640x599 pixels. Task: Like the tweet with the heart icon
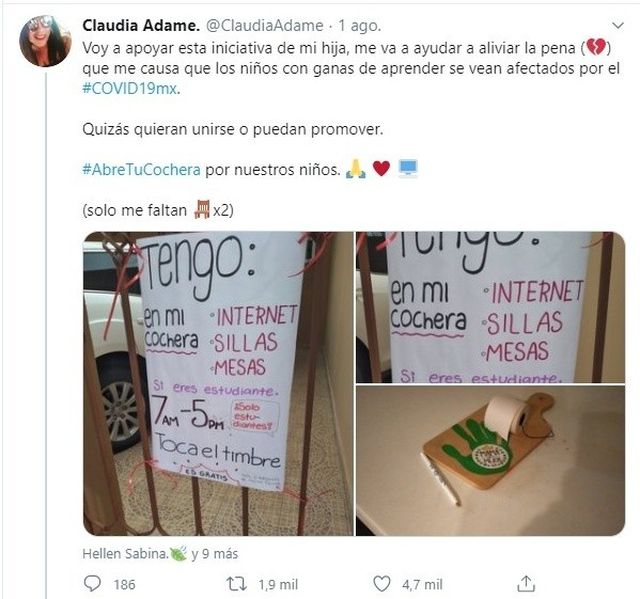(382, 584)
